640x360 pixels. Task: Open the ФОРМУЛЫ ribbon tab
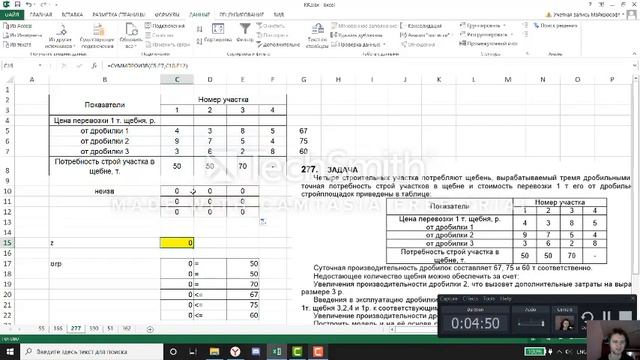[167, 15]
